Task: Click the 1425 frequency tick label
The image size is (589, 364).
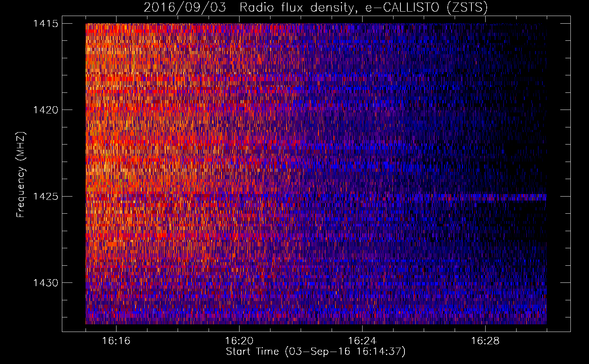Action: tap(46, 197)
